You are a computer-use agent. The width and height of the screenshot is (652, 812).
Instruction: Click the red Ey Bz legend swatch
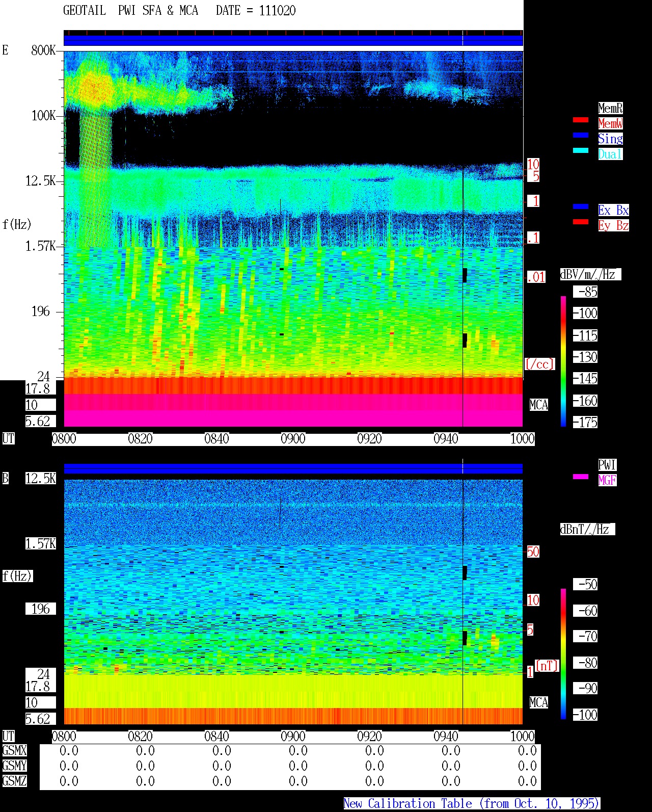pos(580,222)
